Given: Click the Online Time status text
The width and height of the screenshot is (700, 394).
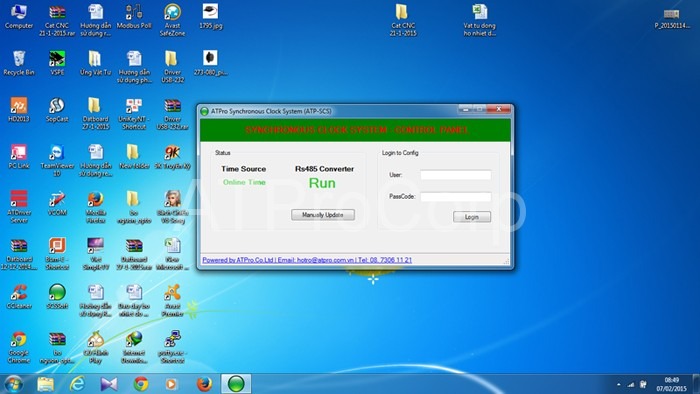Looking at the screenshot, I should point(244,182).
